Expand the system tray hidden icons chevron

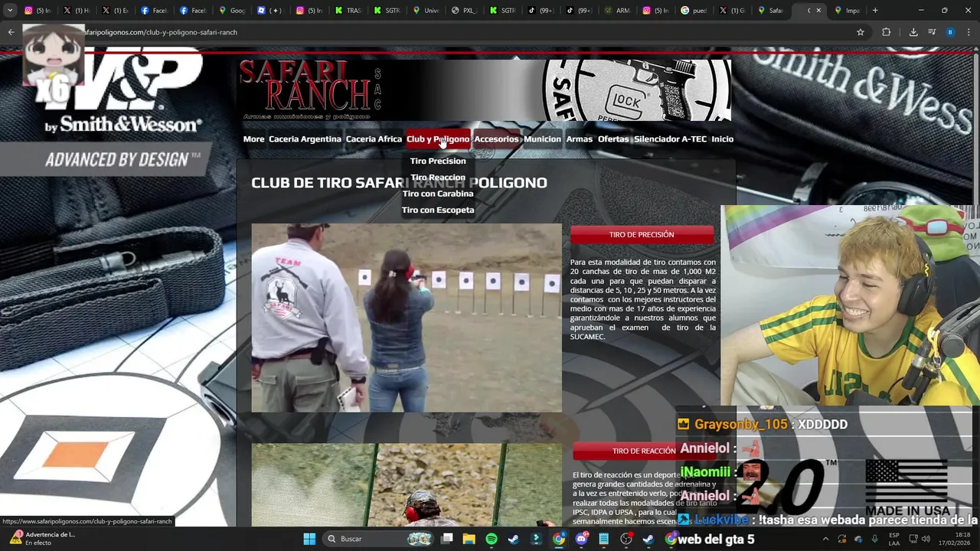pyautogui.click(x=825, y=539)
